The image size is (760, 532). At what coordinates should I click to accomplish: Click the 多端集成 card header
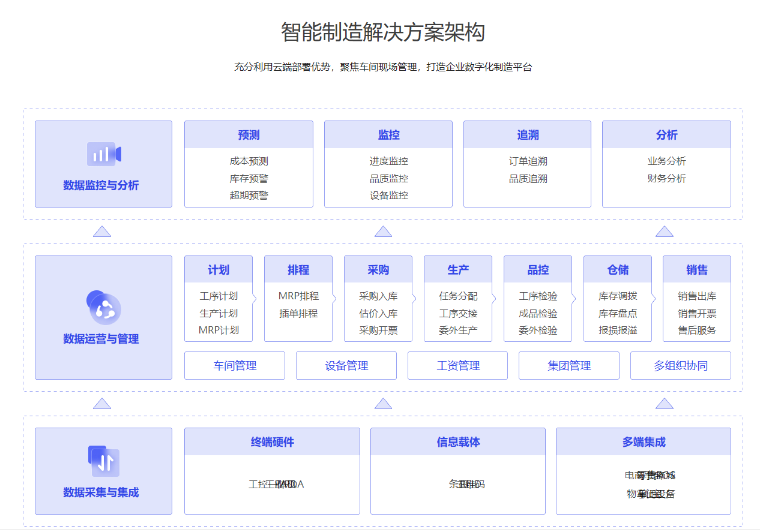(644, 442)
